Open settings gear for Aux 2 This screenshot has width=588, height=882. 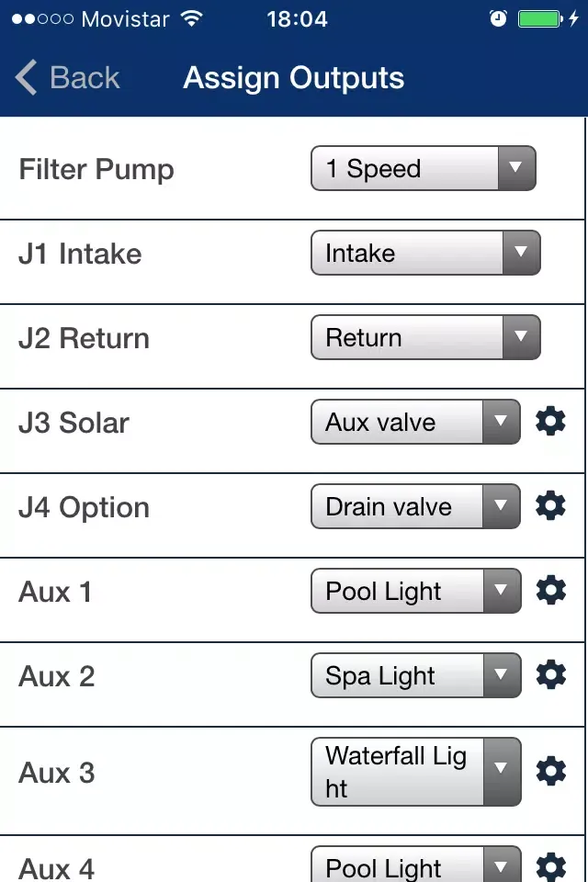[x=550, y=675]
